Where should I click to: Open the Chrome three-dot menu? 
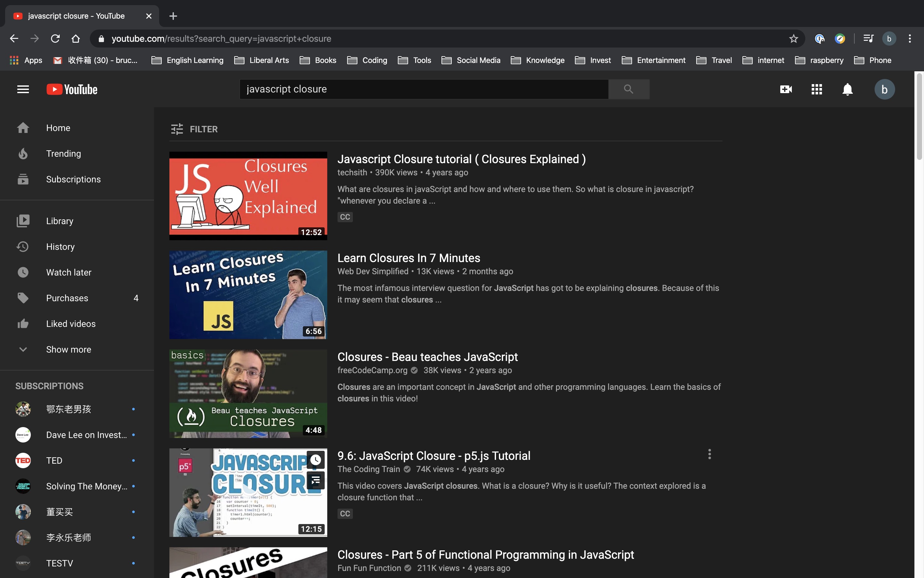[910, 39]
